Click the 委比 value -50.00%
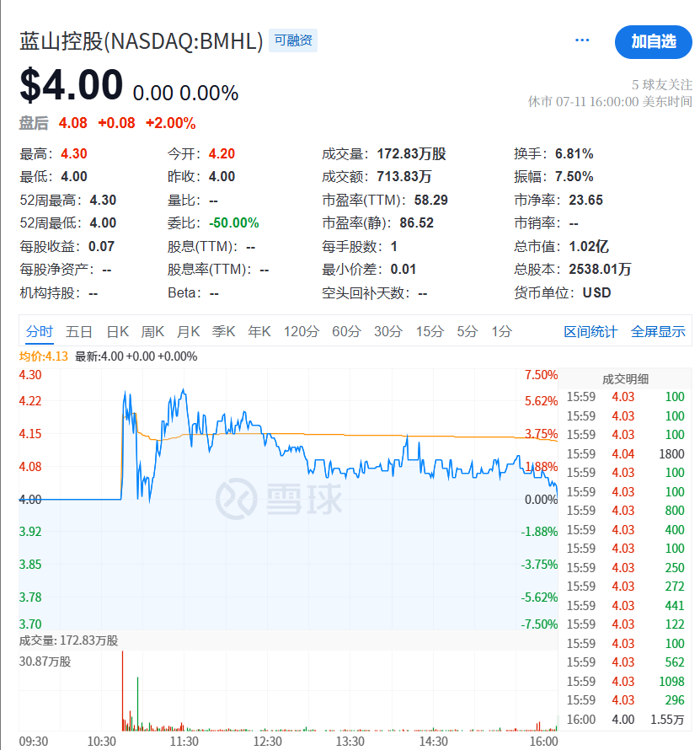The image size is (700, 750). click(x=234, y=223)
